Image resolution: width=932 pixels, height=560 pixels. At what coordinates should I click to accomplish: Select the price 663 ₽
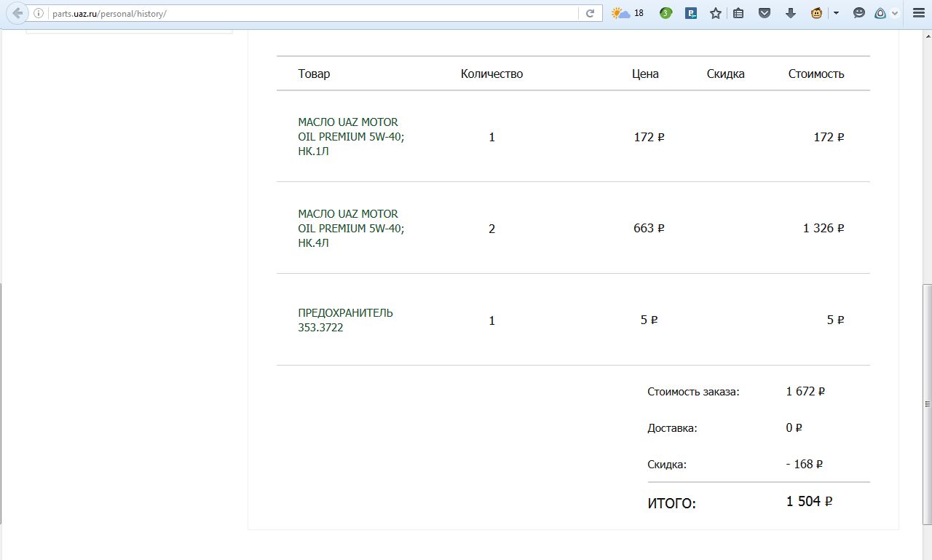tap(649, 228)
